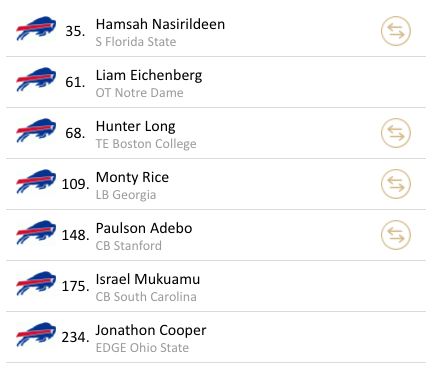
Task: Open Liam Eichenberg player name
Action: click(x=149, y=76)
